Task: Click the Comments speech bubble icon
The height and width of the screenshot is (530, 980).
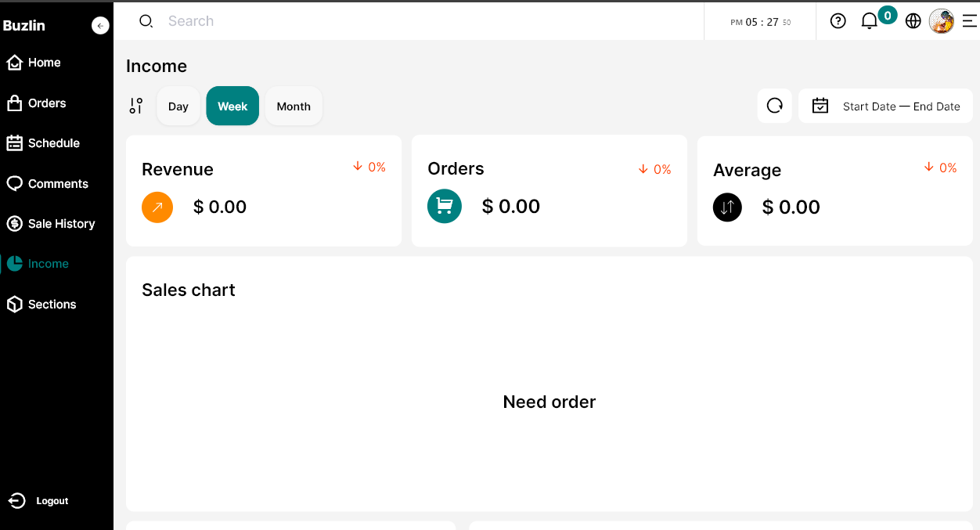Action: coord(14,183)
